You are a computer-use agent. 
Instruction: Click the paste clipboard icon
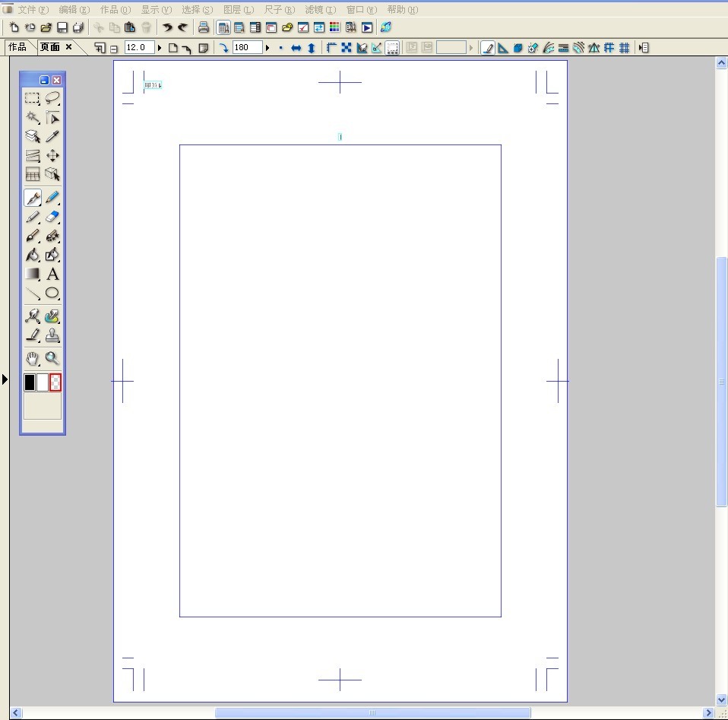(x=130, y=27)
